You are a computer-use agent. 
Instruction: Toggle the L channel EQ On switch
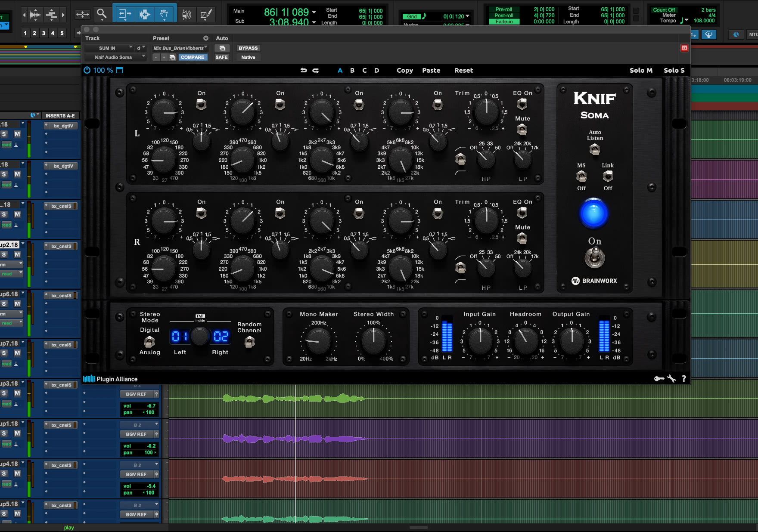[522, 104]
